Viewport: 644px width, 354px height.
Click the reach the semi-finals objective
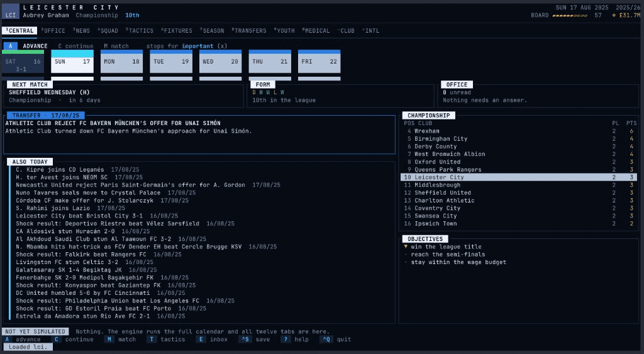pyautogui.click(x=448, y=255)
